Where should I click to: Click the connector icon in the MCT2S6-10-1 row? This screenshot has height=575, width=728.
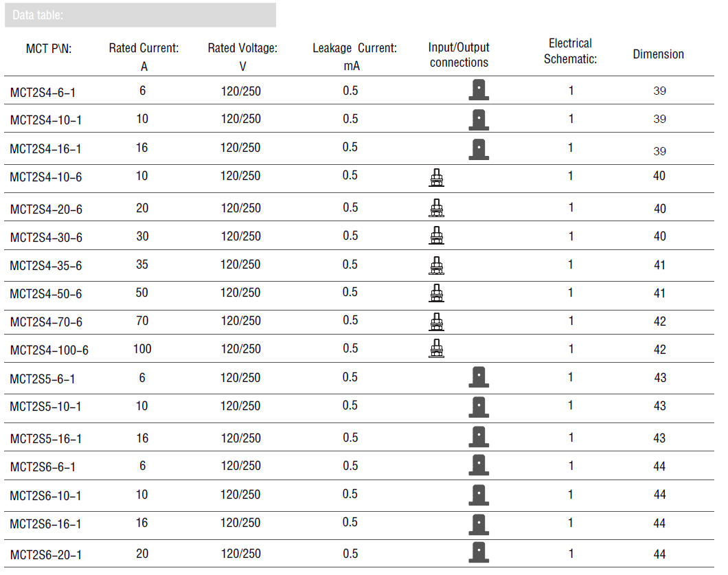coord(479,495)
